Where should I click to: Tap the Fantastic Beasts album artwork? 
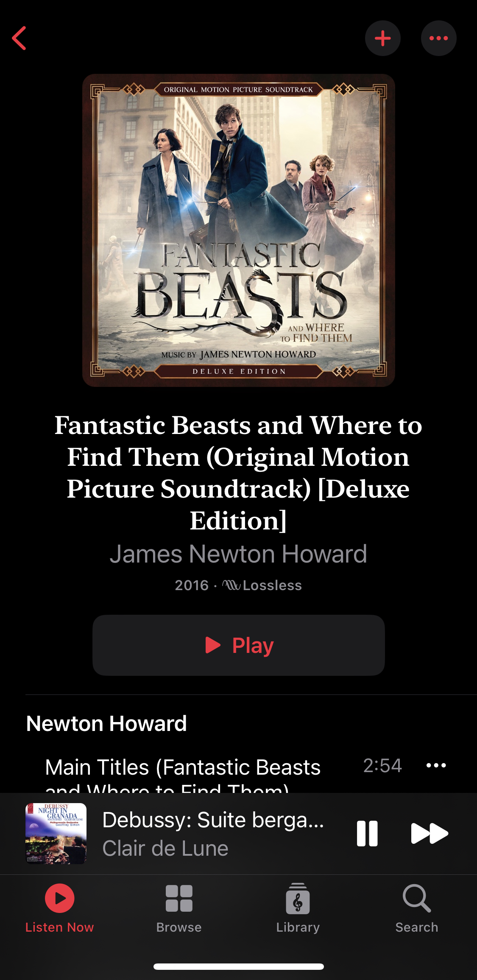239,230
